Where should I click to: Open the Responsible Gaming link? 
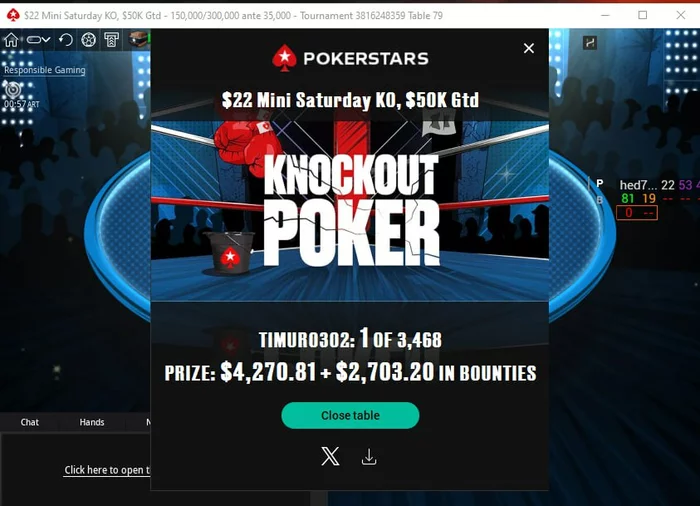click(45, 70)
